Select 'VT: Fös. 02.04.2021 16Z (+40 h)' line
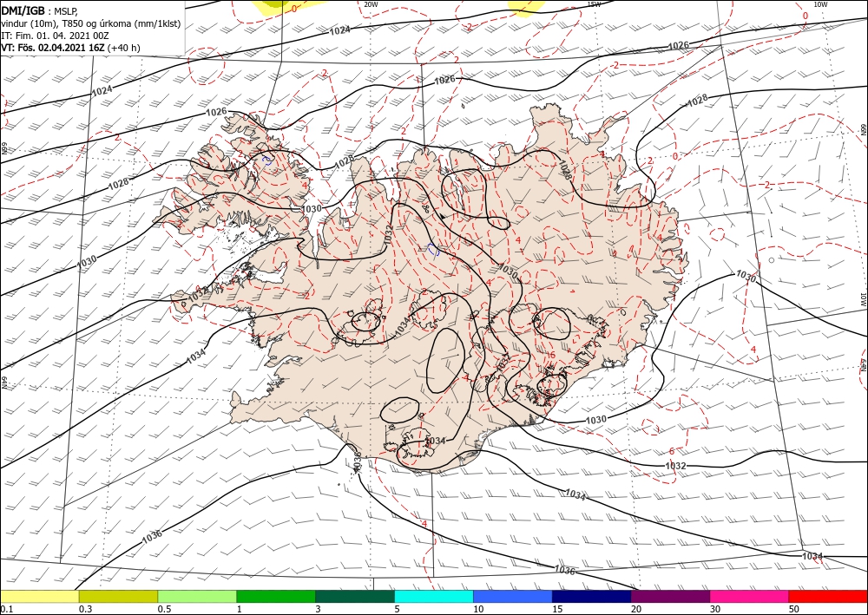This screenshot has height=615, width=868. pos(70,48)
